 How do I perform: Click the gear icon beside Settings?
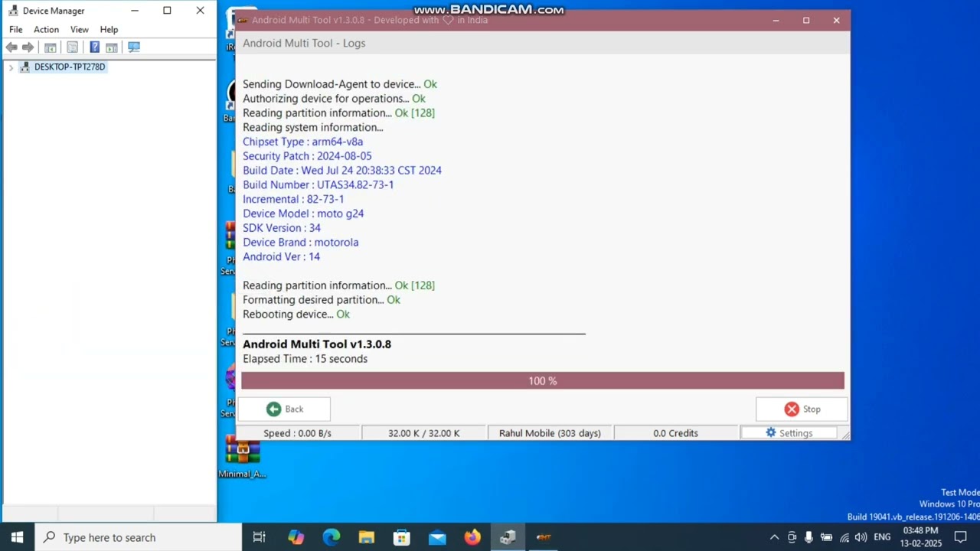pyautogui.click(x=771, y=433)
